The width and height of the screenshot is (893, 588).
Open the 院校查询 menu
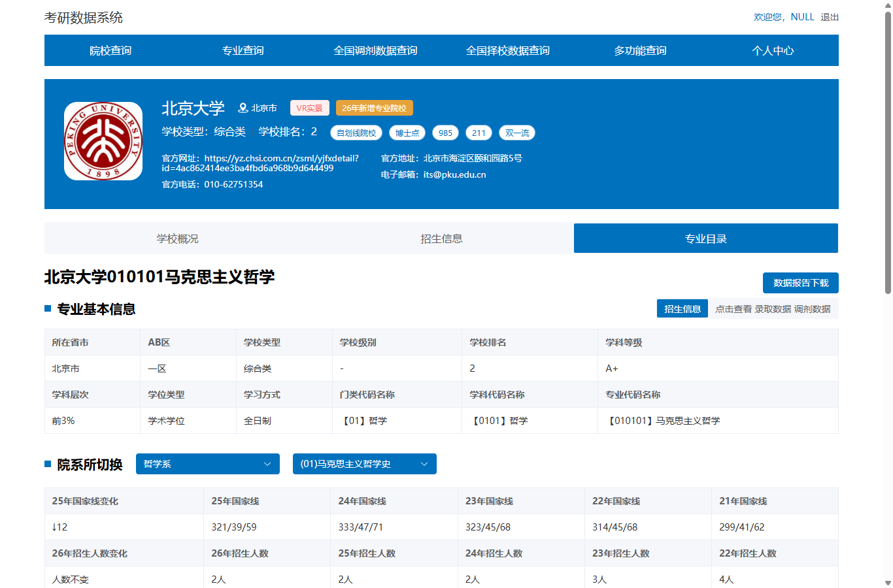[x=110, y=50]
